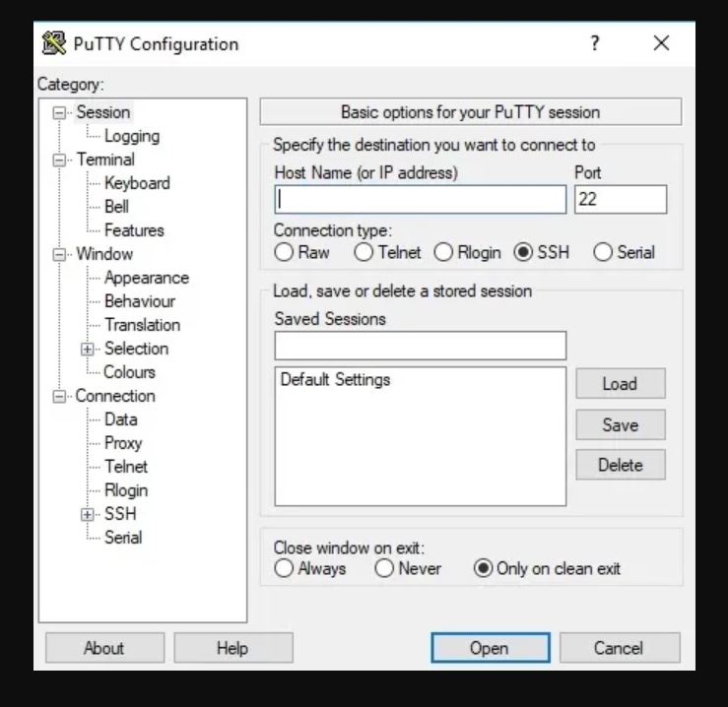Click the Save session button
Viewport: 728px width, 707px height.
tap(620, 425)
